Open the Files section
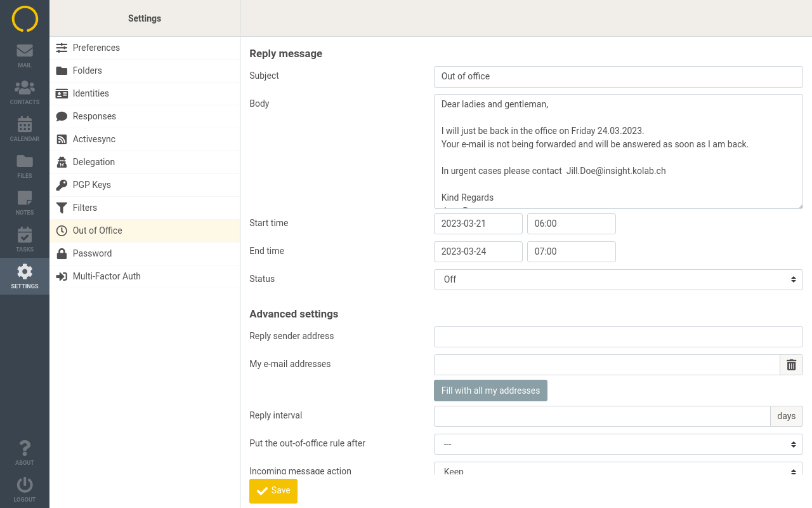This screenshot has width=812, height=508. click(25, 166)
